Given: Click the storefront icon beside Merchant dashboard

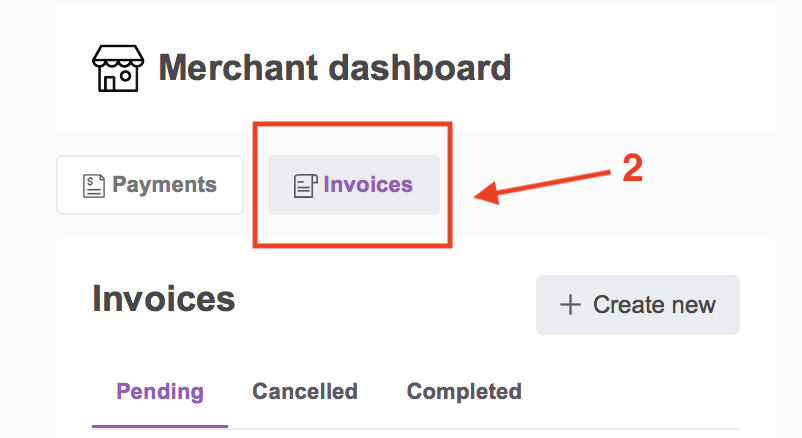Looking at the screenshot, I should click(118, 69).
